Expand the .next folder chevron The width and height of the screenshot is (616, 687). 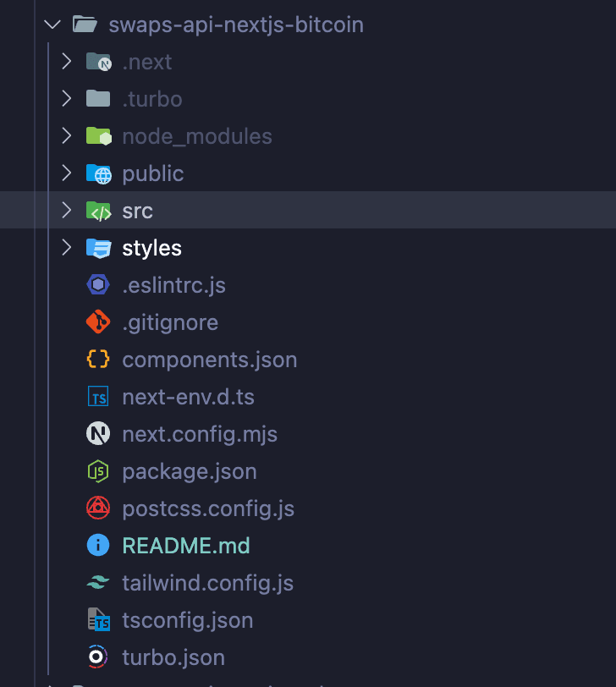[67, 62]
